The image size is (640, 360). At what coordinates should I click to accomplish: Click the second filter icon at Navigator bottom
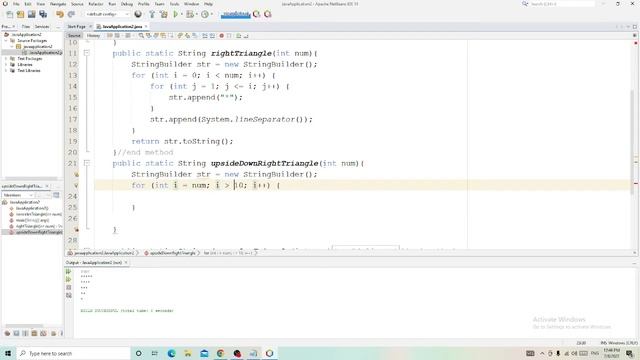pos(16,333)
